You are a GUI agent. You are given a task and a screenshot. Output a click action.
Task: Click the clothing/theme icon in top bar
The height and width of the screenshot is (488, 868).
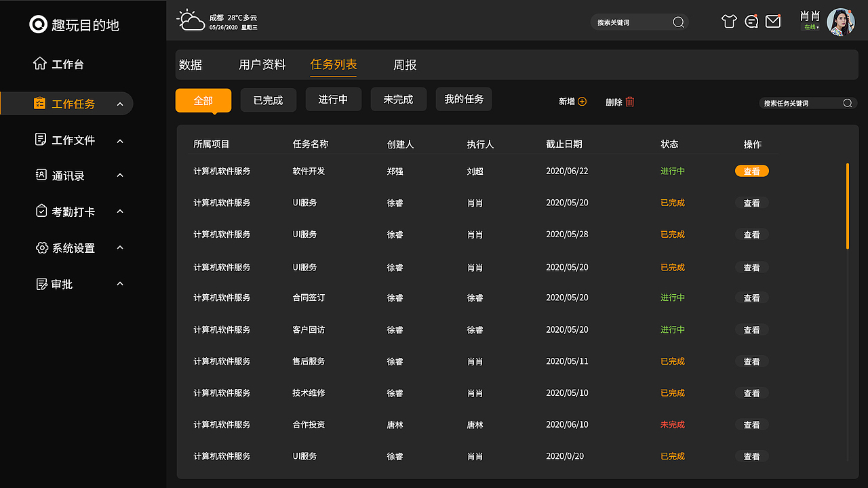(x=728, y=21)
